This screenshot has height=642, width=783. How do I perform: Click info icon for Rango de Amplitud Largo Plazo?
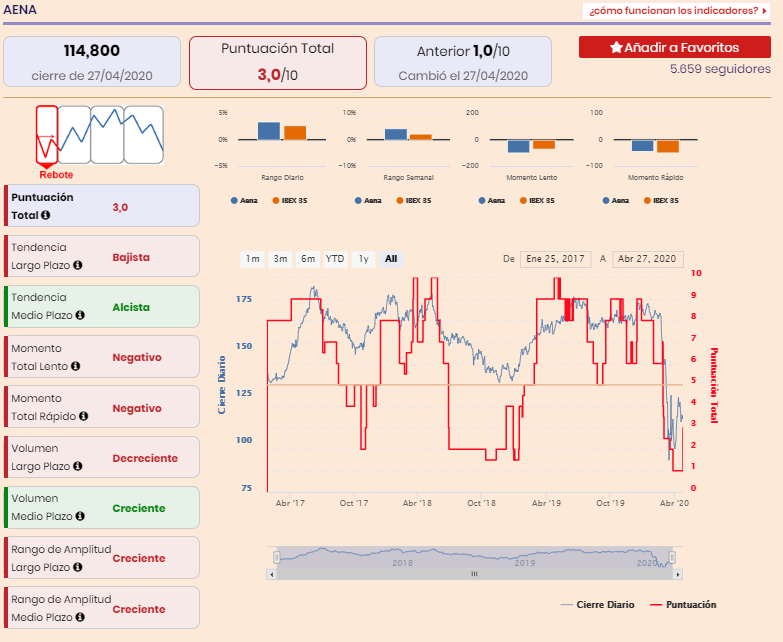click(x=77, y=567)
